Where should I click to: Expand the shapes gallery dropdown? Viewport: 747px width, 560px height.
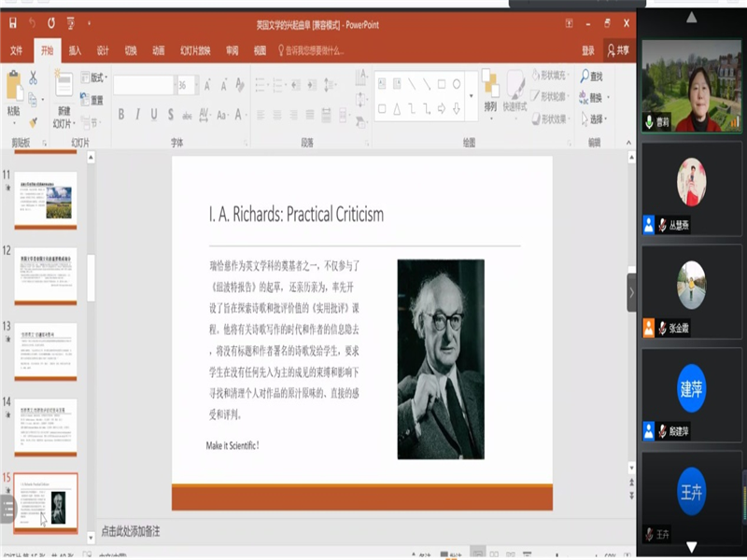[x=471, y=96]
